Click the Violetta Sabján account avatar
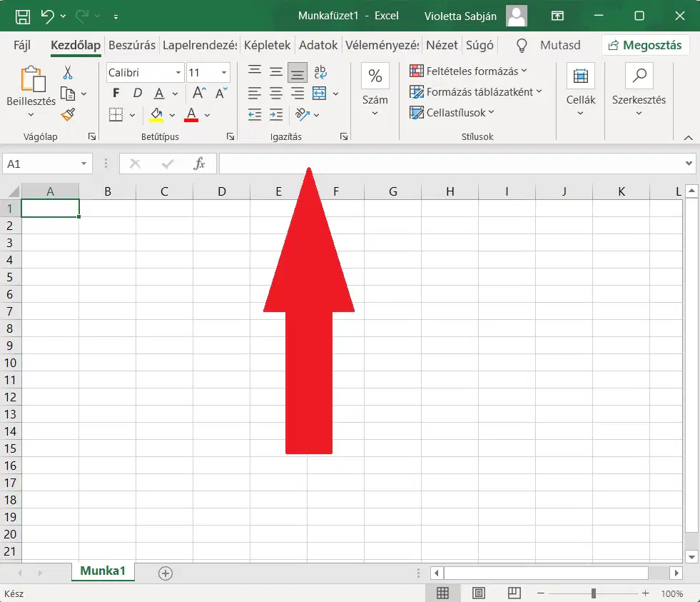This screenshot has width=700, height=602. (x=517, y=16)
